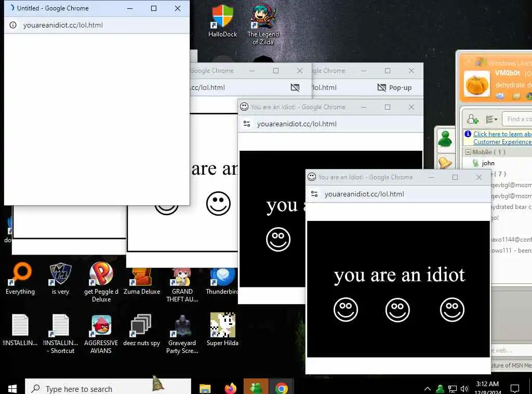
Task: Click the green buddy tab icon in Messenger
Action: pyautogui.click(x=445, y=139)
